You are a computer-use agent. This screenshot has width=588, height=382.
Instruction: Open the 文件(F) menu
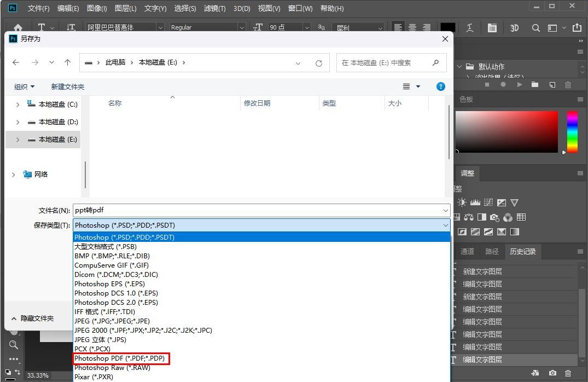[38, 8]
